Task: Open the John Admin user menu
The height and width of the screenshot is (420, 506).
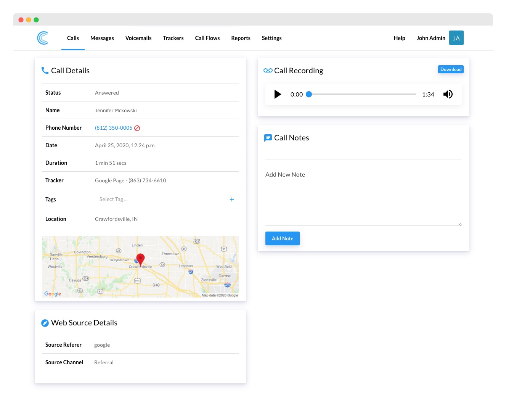Action: [x=431, y=38]
